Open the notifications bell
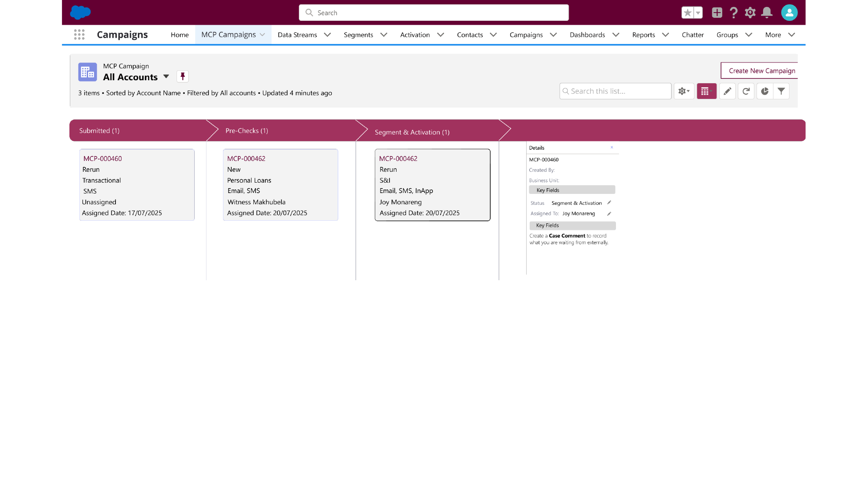This screenshot has width=868, height=488. pos(767,13)
